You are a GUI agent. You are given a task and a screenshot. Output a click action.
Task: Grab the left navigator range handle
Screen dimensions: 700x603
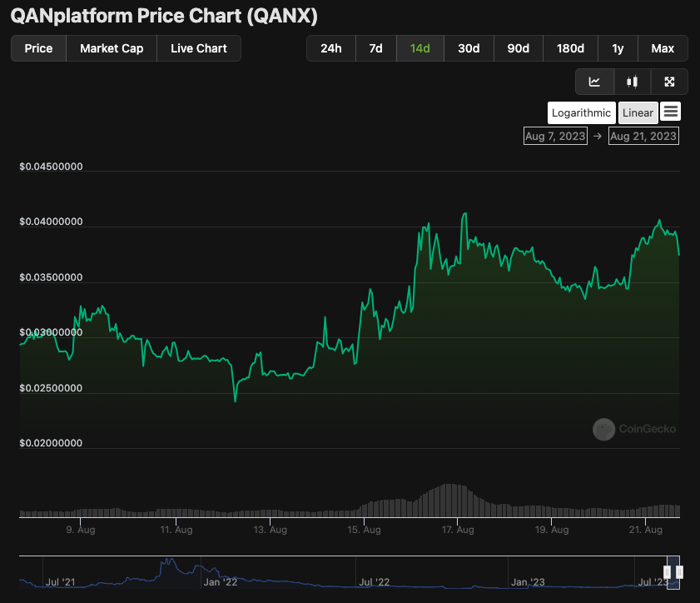[667, 571]
